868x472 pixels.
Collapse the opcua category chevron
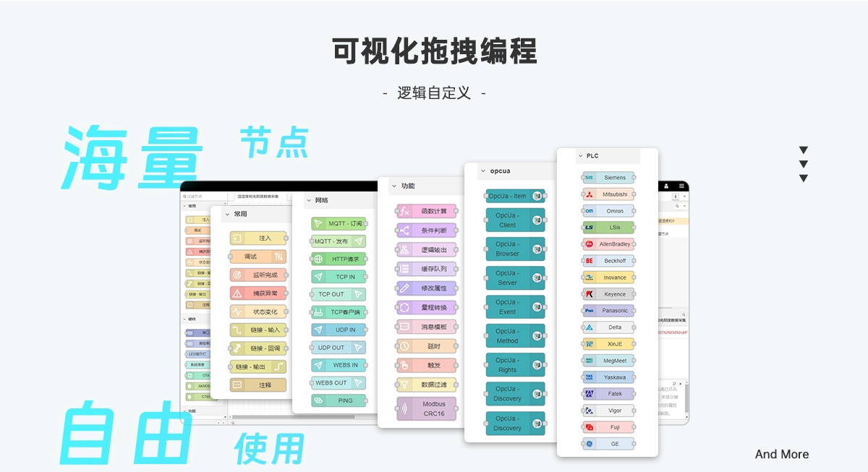483,172
